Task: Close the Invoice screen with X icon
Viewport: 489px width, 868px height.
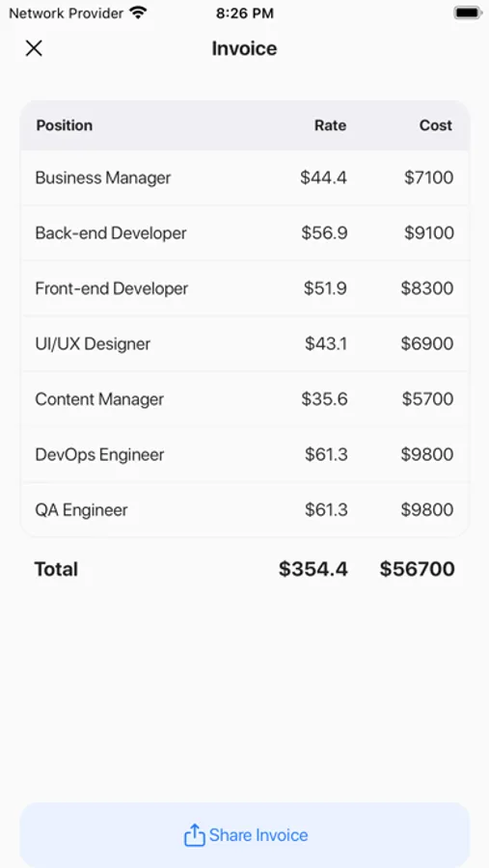Action: 34,48
